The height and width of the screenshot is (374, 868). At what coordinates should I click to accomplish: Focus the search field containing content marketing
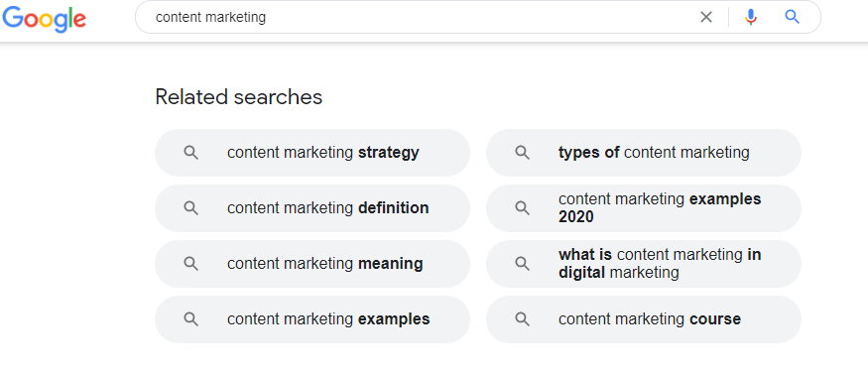point(421,17)
